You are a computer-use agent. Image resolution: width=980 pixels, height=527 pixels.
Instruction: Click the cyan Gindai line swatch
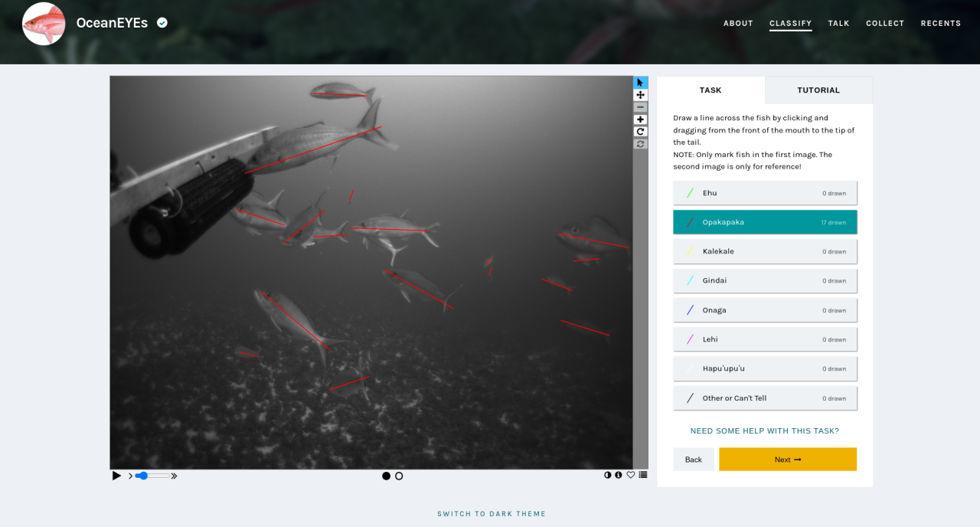[x=691, y=280]
